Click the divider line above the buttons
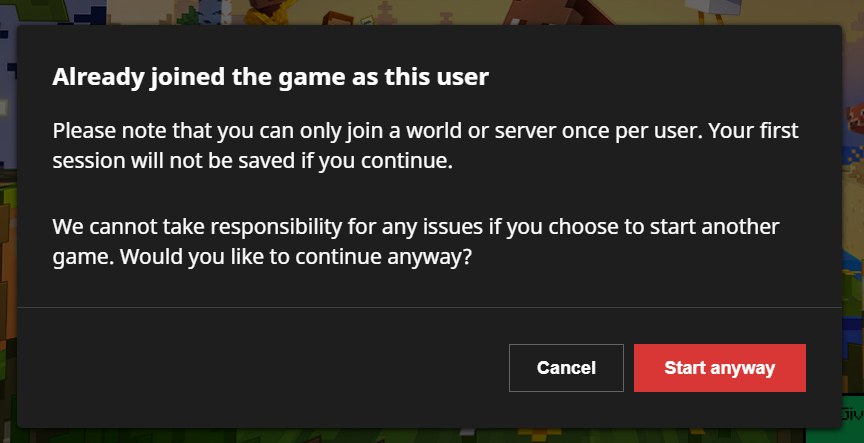The image size is (864, 443). click(x=430, y=307)
